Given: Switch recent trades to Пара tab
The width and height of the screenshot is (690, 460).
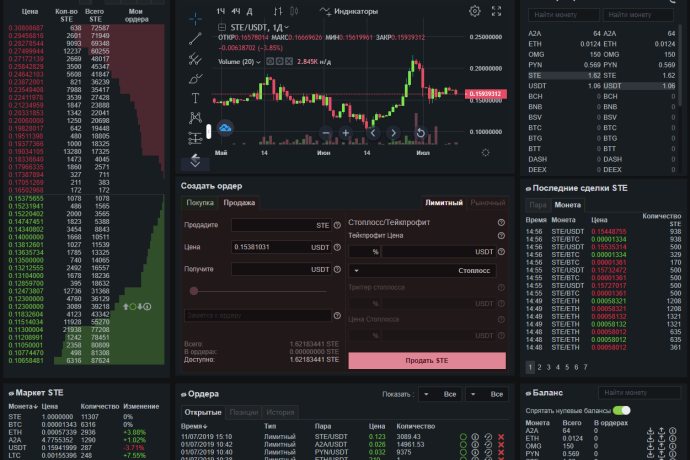Looking at the screenshot, I should tap(538, 205).
